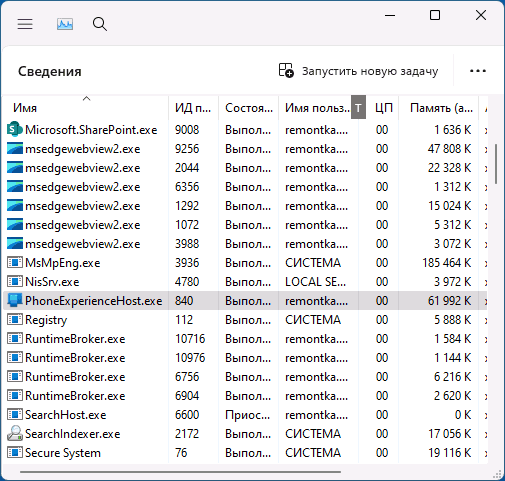The image size is (505, 481).
Task: Sort by the Имя column header
Action: [x=85, y=108]
